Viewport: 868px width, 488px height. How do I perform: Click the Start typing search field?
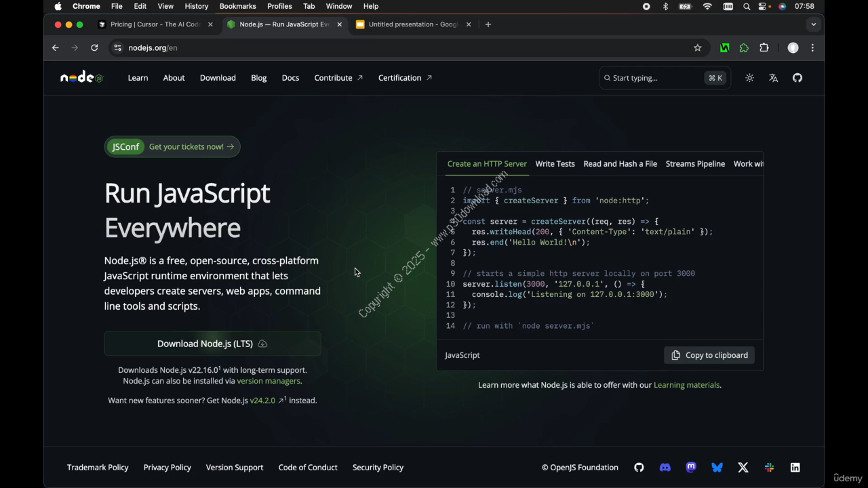[x=665, y=78]
